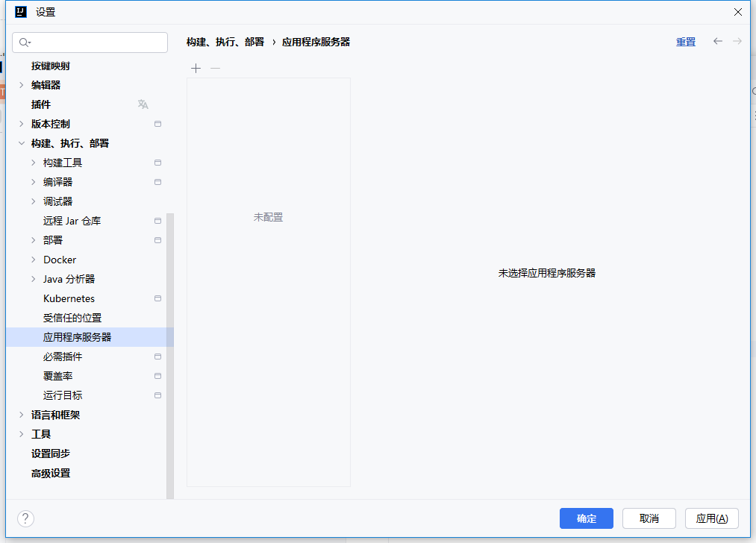Click the back arrow navigation icon
The image size is (756, 543).
[x=718, y=42]
